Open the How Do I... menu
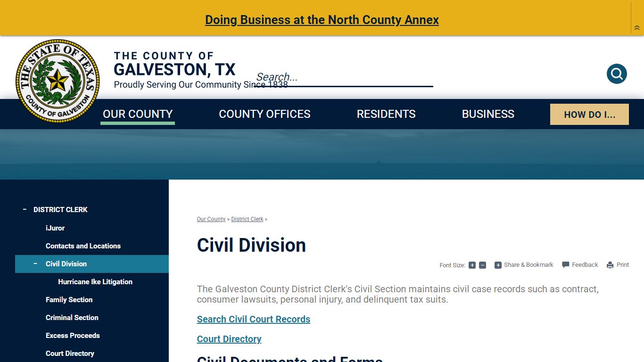The image size is (644, 362). pos(589,115)
